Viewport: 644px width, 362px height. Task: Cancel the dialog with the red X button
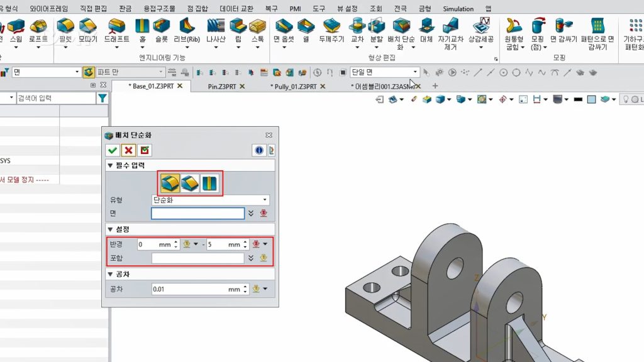tap(128, 150)
